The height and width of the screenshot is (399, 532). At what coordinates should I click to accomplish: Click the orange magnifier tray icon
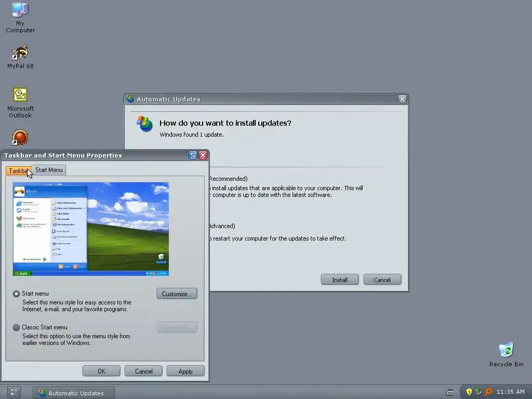[488, 392]
